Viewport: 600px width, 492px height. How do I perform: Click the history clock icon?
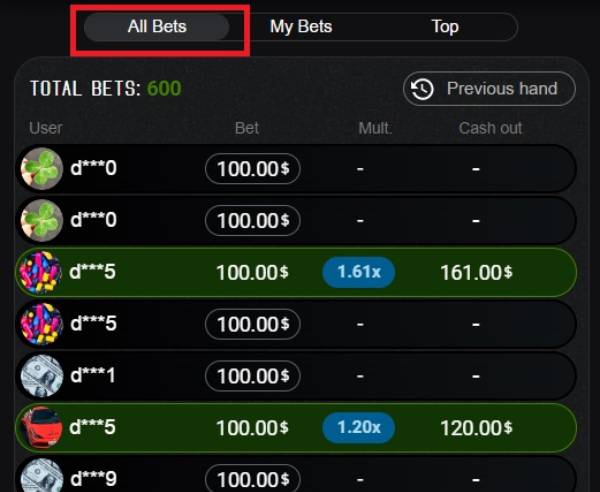[422, 89]
